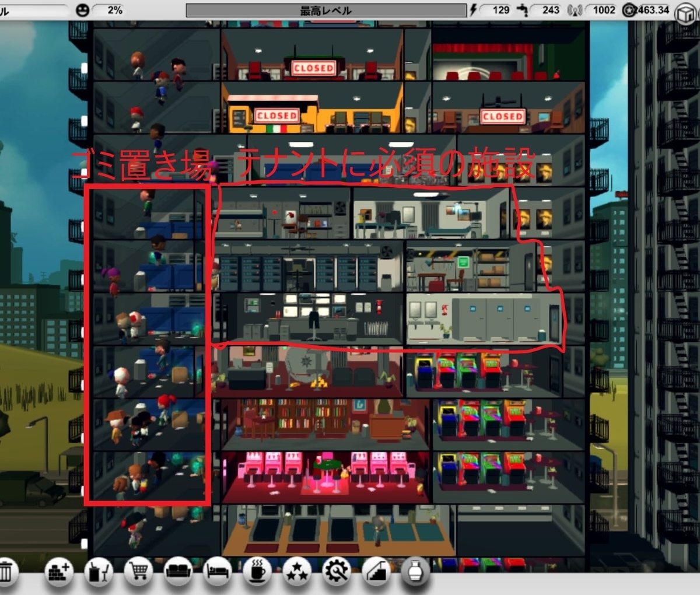700x595 pixels.
Task: Open the sofa services category
Action: tap(178, 572)
